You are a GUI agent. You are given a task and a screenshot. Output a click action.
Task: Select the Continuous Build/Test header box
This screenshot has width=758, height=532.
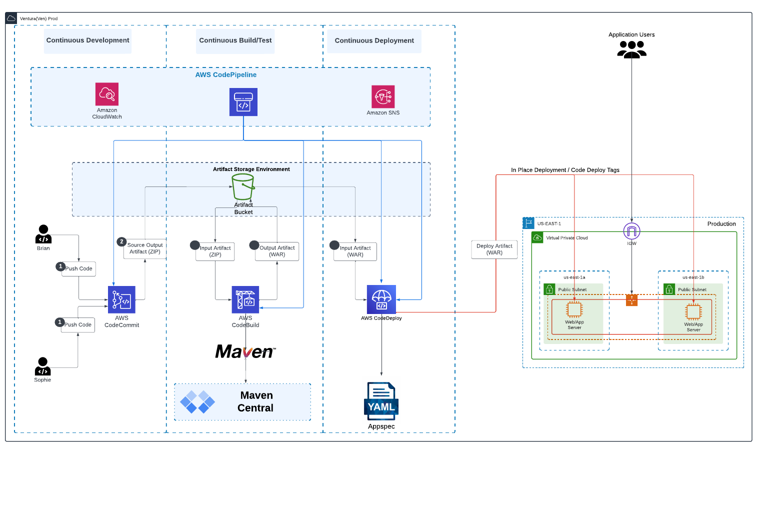(x=235, y=40)
